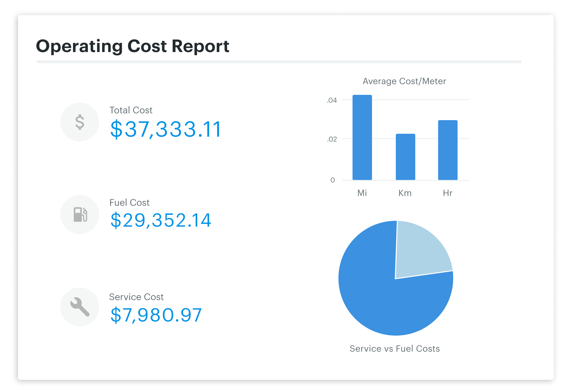Image resolution: width=566 pixels, height=392 pixels.
Task: Click the fuel pump icon
Action: [80, 214]
